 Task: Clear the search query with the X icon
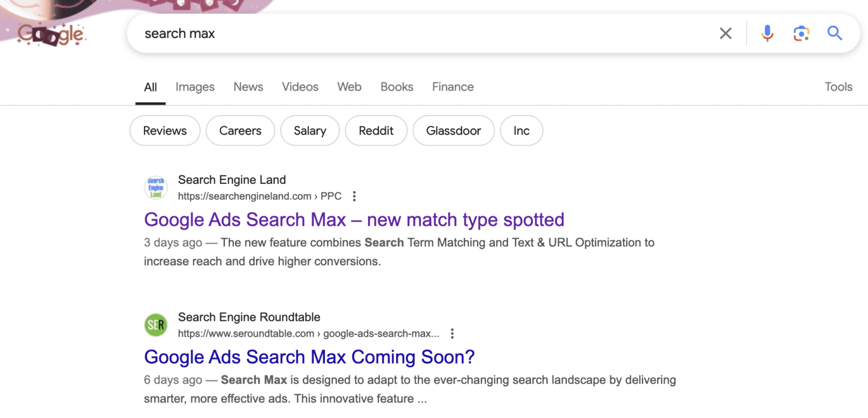pyautogui.click(x=725, y=33)
